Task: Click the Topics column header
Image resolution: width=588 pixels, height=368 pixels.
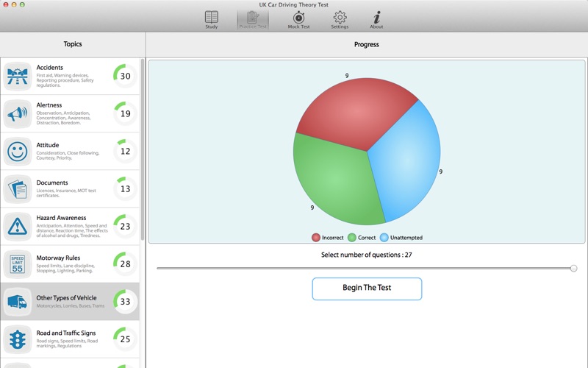Action: pyautogui.click(x=72, y=44)
